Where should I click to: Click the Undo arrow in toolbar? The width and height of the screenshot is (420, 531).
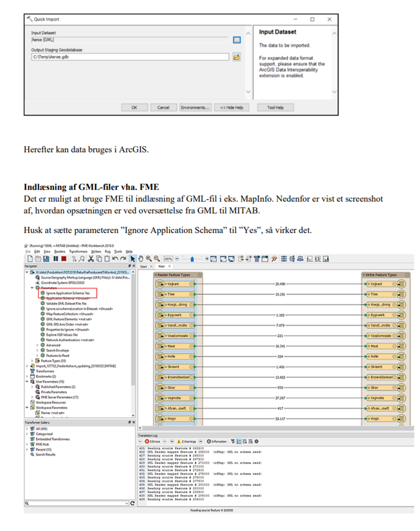pyautogui.click(x=115, y=259)
